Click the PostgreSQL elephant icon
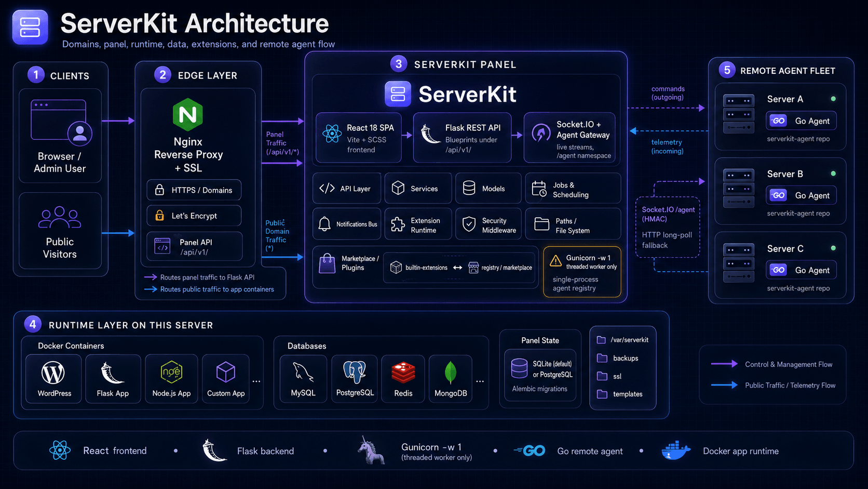Image resolution: width=868 pixels, height=489 pixels. click(355, 373)
